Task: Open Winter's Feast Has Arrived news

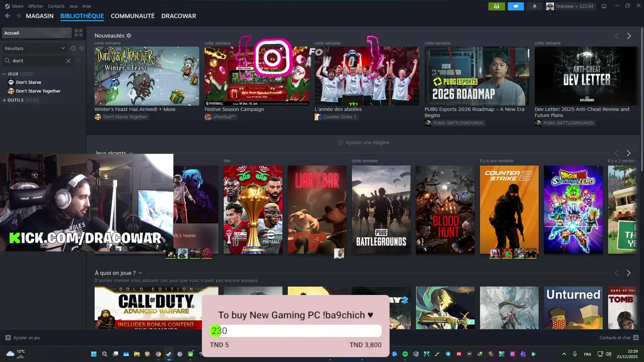Action: pos(135,109)
